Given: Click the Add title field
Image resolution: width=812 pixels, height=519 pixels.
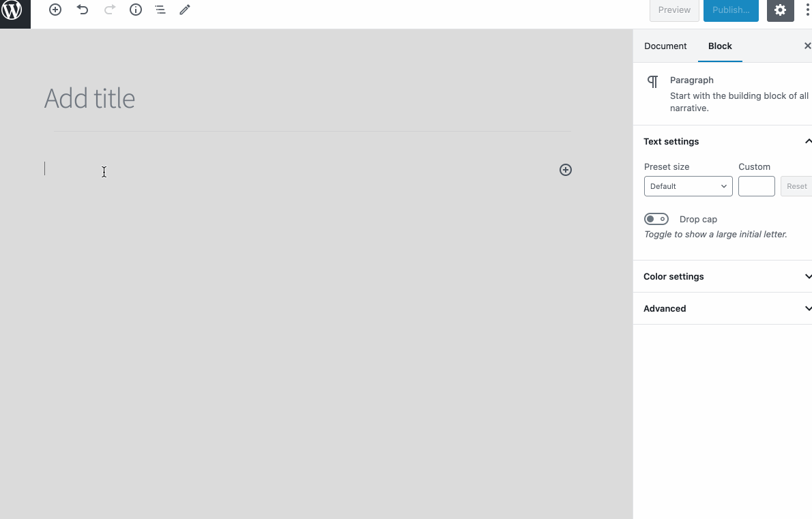Looking at the screenshot, I should (308, 98).
